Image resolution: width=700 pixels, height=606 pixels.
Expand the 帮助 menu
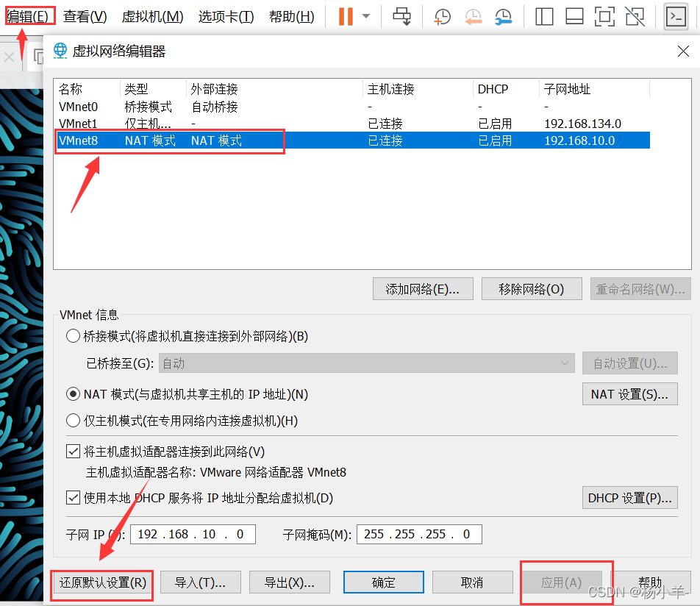coord(291,16)
